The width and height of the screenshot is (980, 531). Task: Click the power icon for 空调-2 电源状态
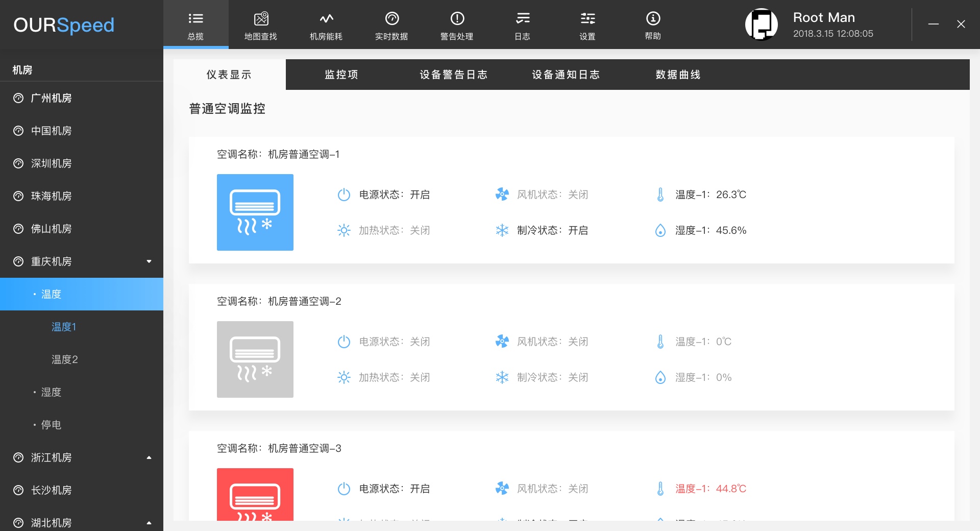click(344, 342)
